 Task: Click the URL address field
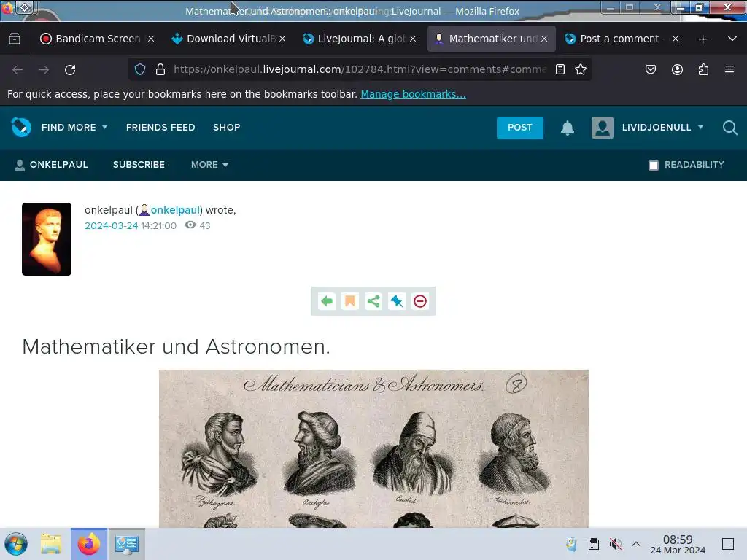pyautogui.click(x=360, y=69)
